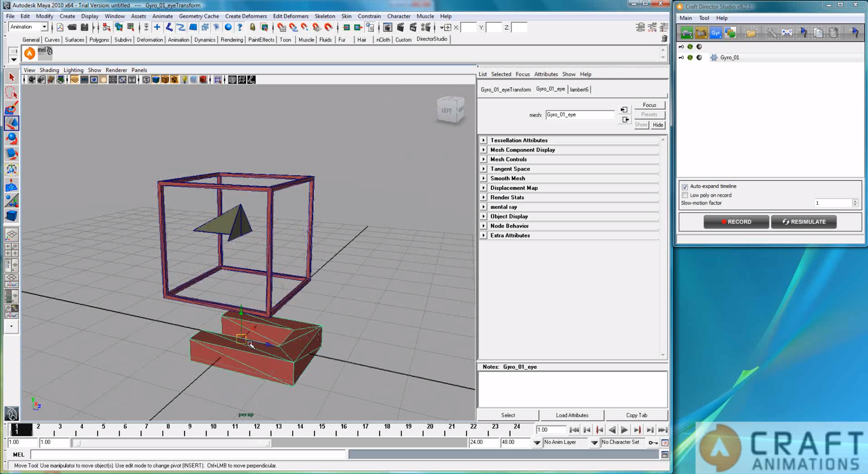Click the RECORD button
This screenshot has height=474, width=868.
pos(736,222)
